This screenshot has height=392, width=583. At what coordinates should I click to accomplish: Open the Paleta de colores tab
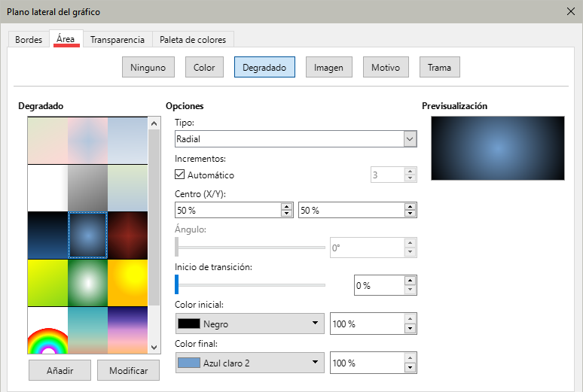(193, 40)
